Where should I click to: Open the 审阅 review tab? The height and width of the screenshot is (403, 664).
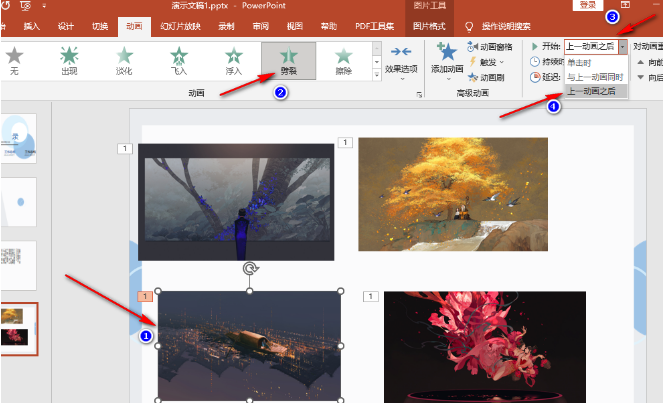260,26
